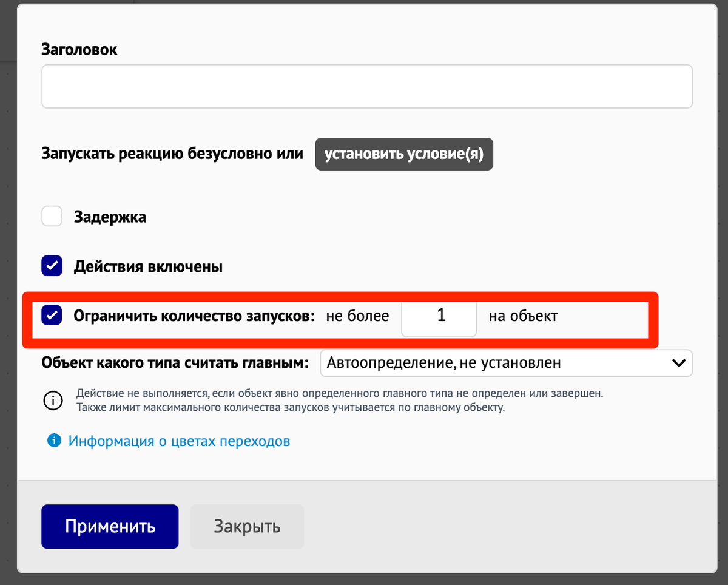Click the launch limit number field showing 1
Image resolution: width=728 pixels, height=585 pixels.
click(x=439, y=316)
